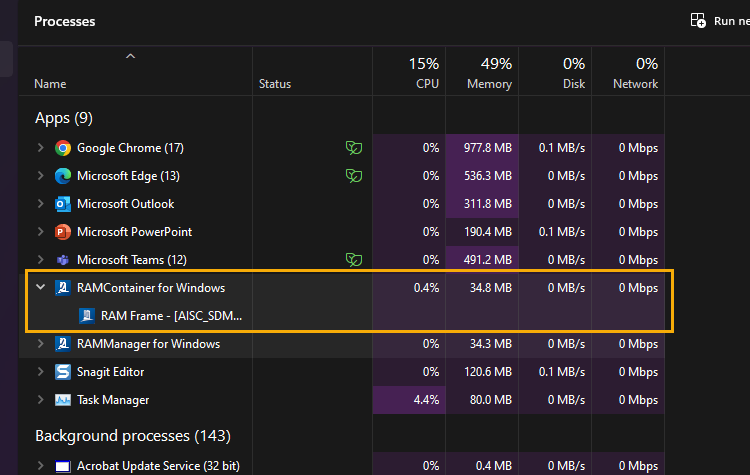Image resolution: width=750 pixels, height=475 pixels.
Task: Expand the Acrobat Update Service row
Action: tap(41, 466)
